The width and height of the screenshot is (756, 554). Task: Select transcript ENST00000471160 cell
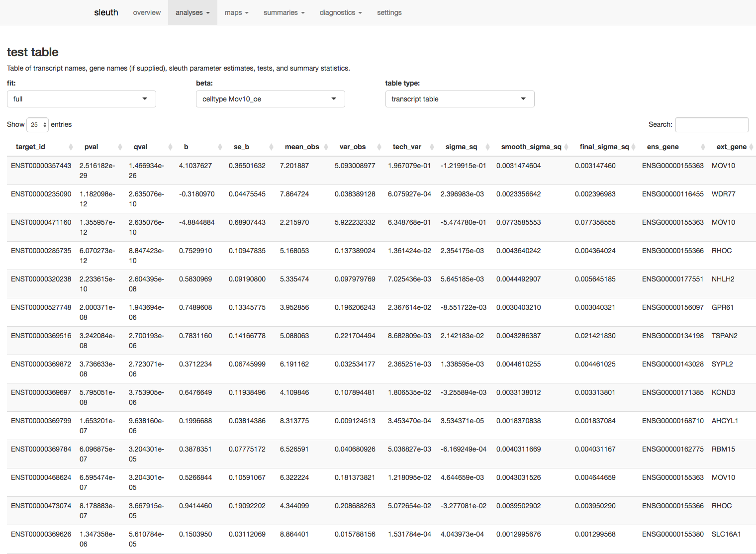tap(41, 222)
